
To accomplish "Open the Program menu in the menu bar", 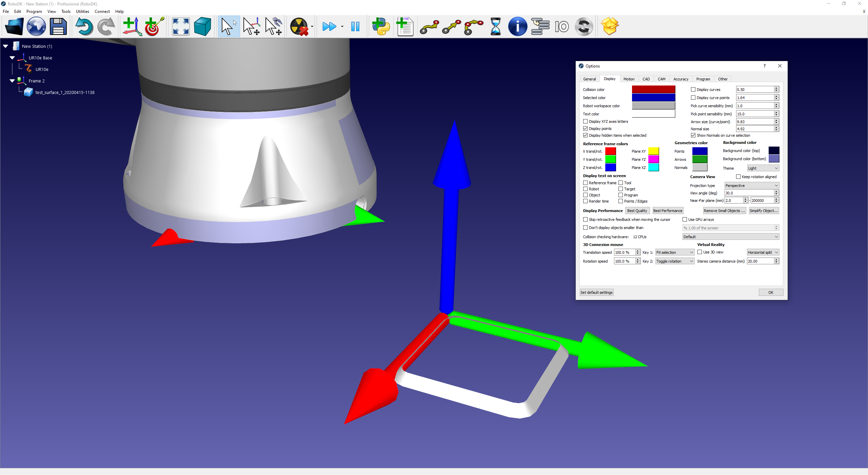I will 34,12.
